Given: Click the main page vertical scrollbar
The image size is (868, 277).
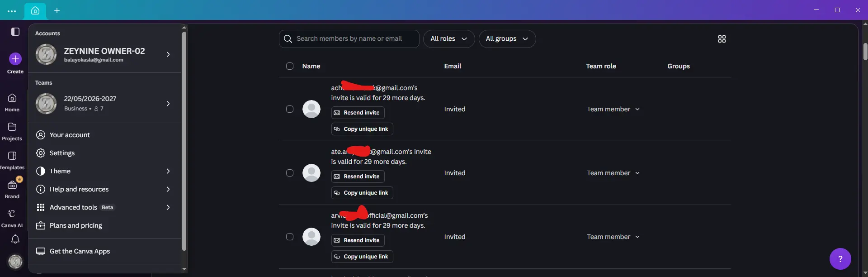Looking at the screenshot, I should coord(865,51).
